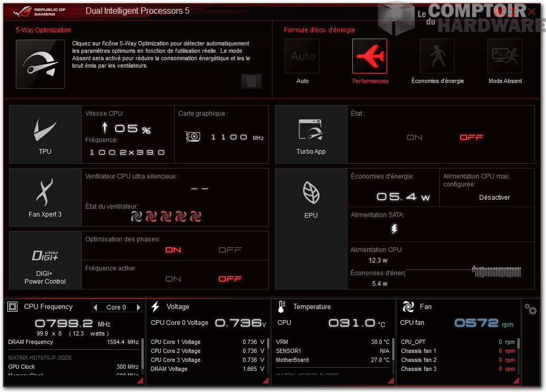Image resolution: width=546 pixels, height=392 pixels.
Task: Open the TPU panel
Action: coord(45,135)
